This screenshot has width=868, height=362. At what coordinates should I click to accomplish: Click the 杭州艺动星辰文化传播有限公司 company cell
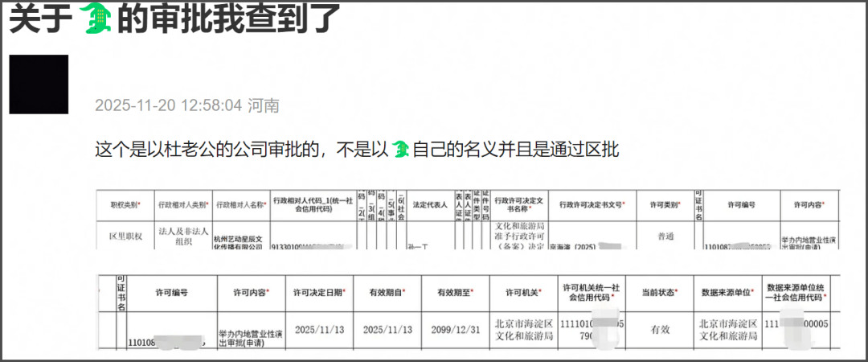point(238,241)
